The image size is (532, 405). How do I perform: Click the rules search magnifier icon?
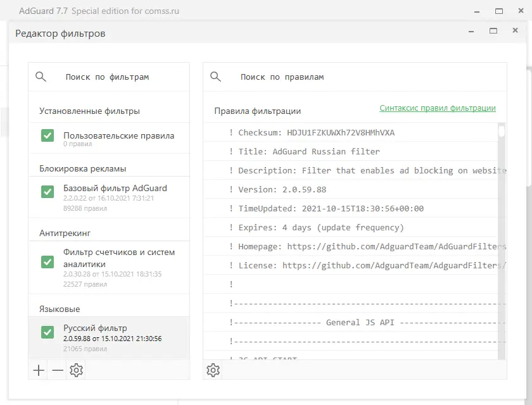(x=215, y=77)
